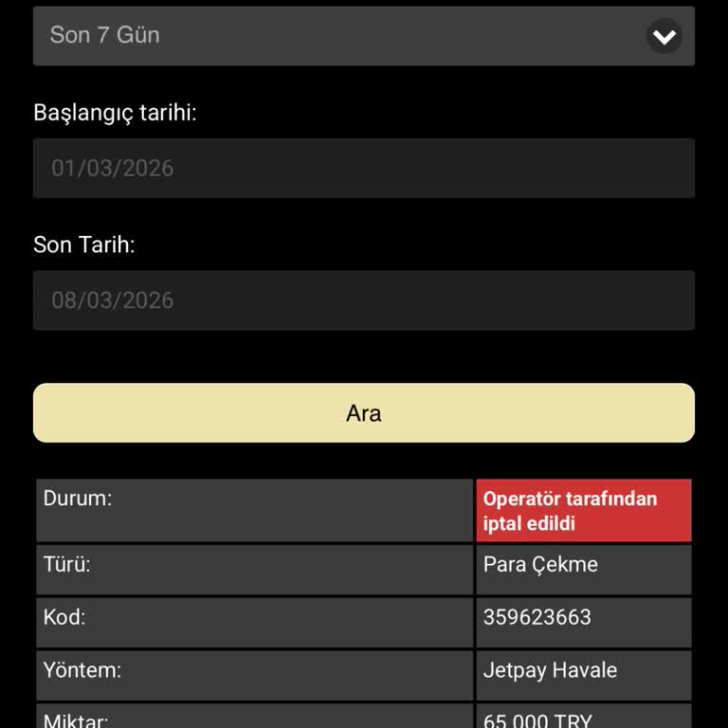Select the Türü label cell

pyautogui.click(x=254, y=570)
